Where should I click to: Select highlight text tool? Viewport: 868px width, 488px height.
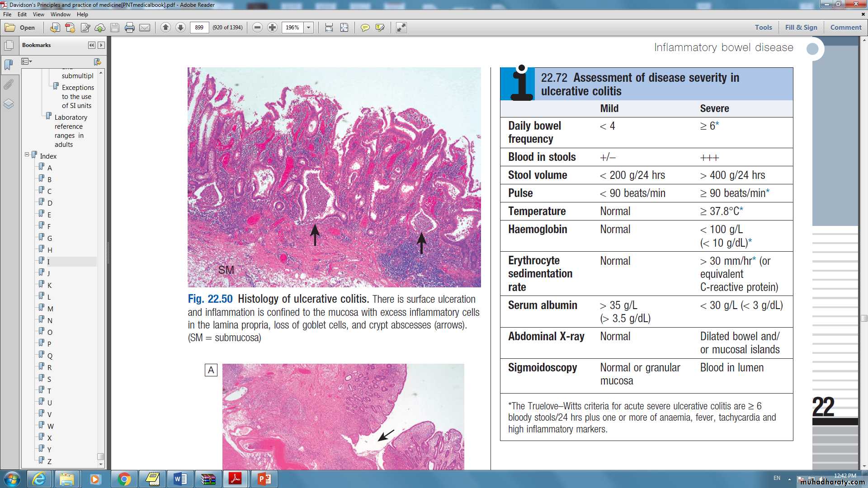coord(380,28)
